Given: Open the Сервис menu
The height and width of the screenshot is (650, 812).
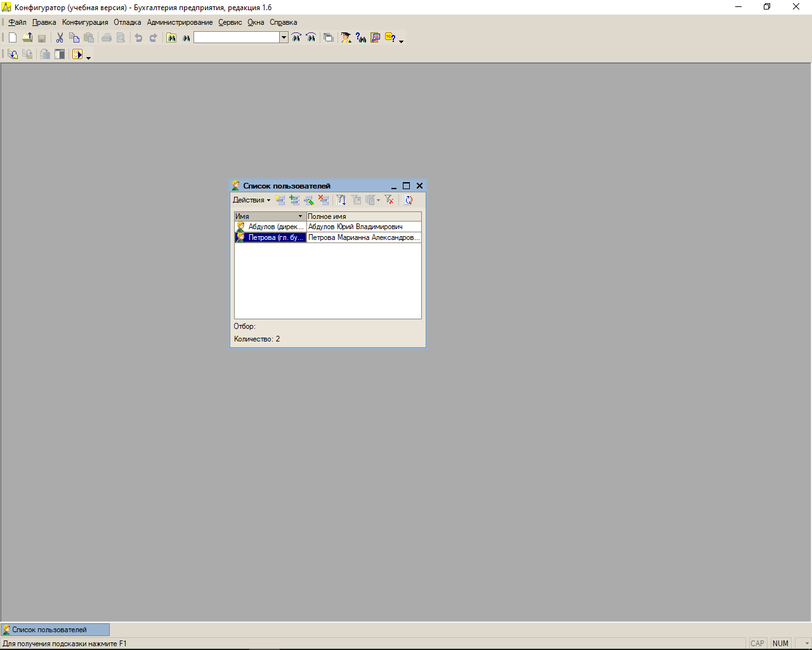Looking at the screenshot, I should click(230, 22).
